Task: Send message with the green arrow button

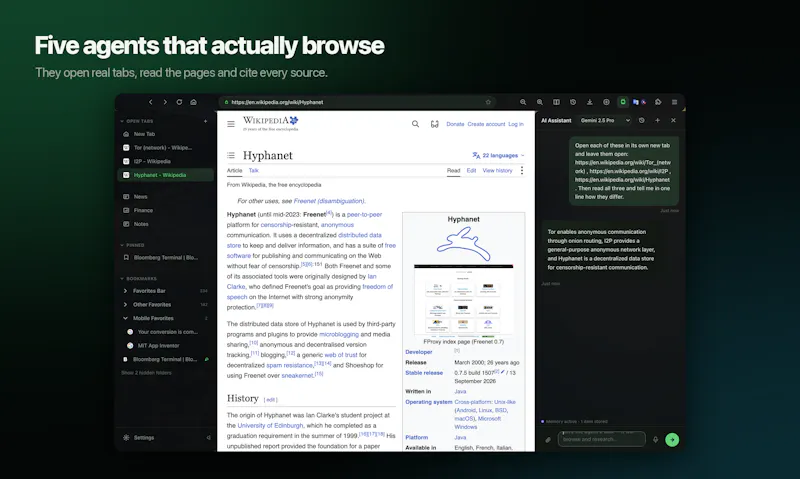Action: 672,439
